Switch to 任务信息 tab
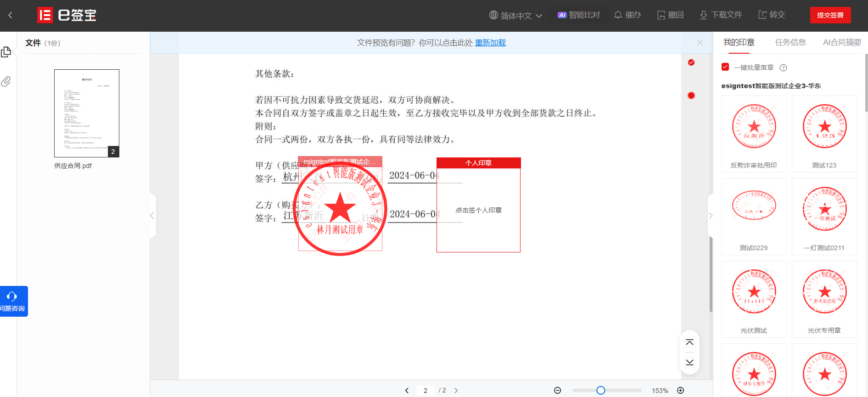The image size is (868, 397). pyautogui.click(x=790, y=43)
